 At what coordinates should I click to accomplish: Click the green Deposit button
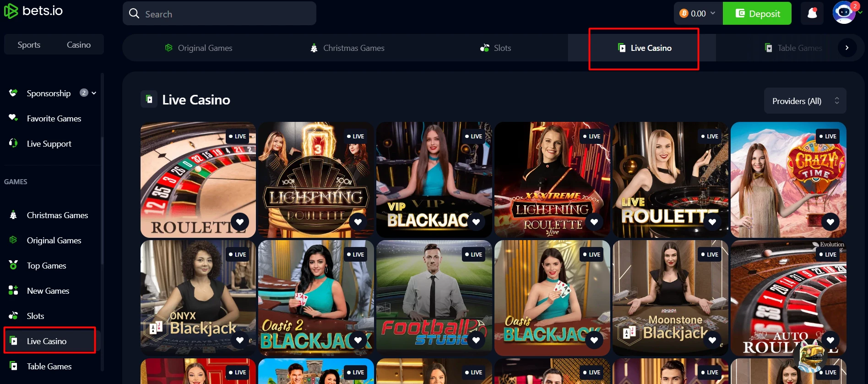tap(757, 13)
